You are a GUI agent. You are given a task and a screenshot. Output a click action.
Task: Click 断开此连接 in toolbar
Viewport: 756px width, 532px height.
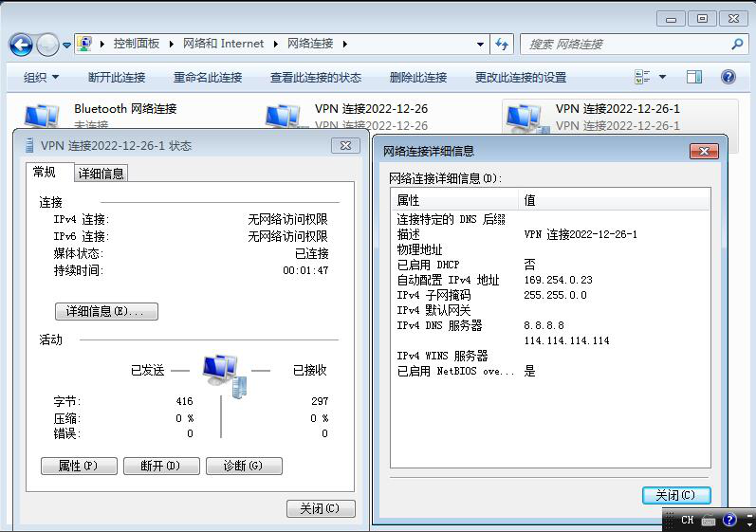coord(117,77)
